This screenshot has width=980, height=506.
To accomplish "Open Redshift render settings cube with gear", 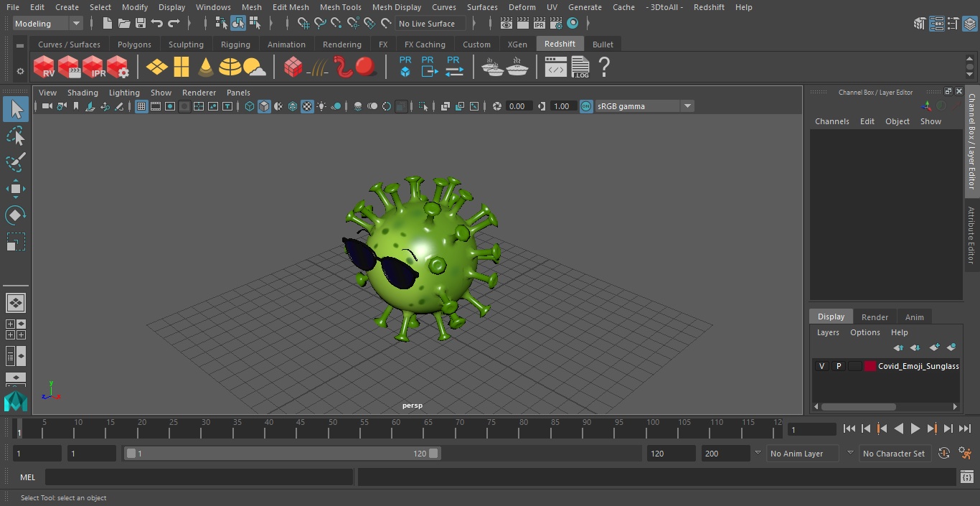I will point(118,67).
